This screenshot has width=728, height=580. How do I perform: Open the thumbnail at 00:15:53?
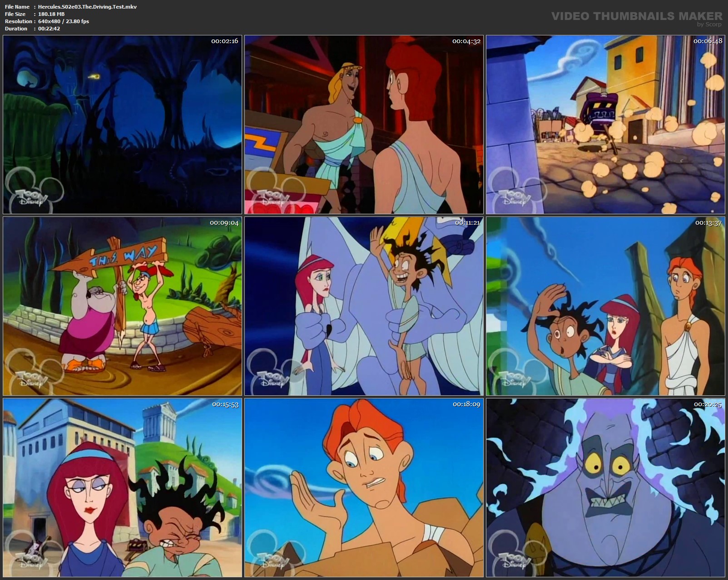pos(123,488)
